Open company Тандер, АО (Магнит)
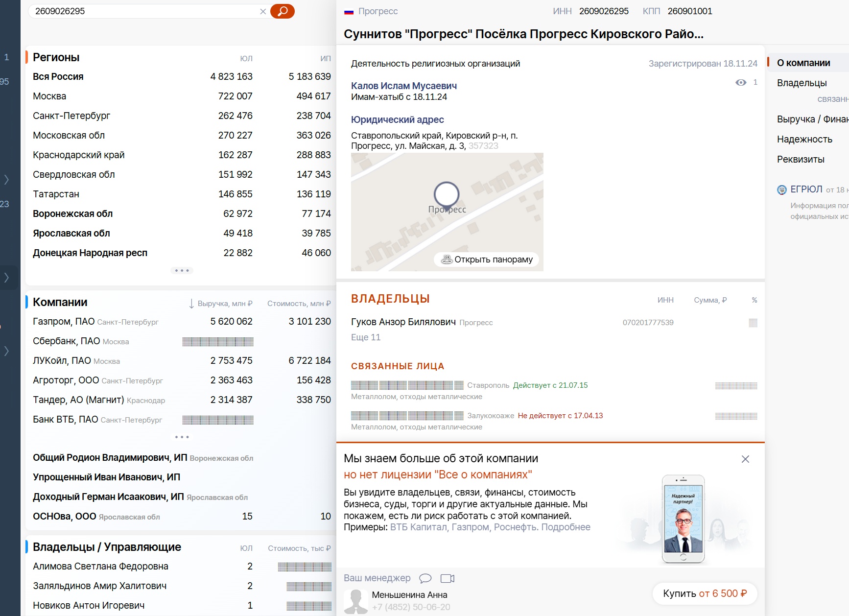Viewport: 849px width, 616px height. pos(78,400)
